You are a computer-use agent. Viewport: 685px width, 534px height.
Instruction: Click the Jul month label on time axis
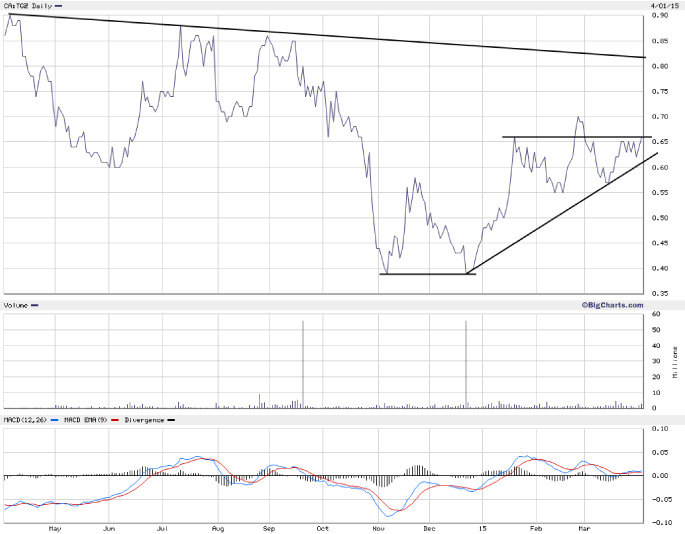[162, 527]
